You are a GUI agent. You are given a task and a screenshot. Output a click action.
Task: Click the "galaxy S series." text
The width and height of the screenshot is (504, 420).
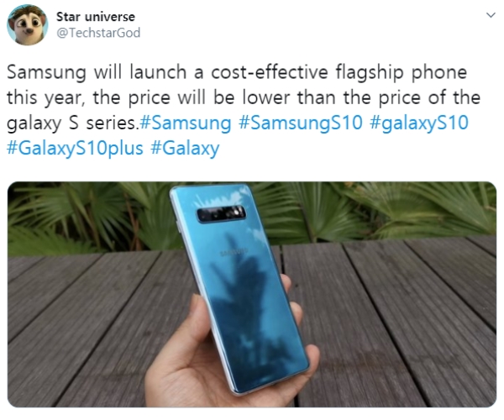[73, 123]
